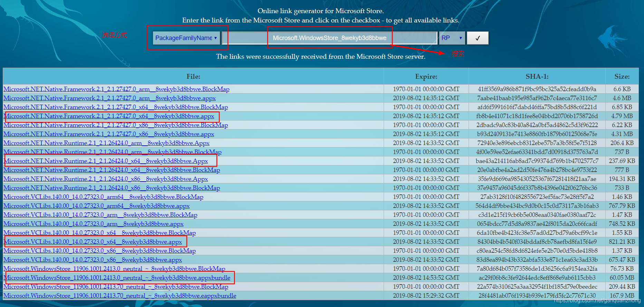This screenshot has width=644, height=307.
Task: Open WindowsStore 11906.1001.2413.0 BlockMap link
Action: [x=114, y=269]
